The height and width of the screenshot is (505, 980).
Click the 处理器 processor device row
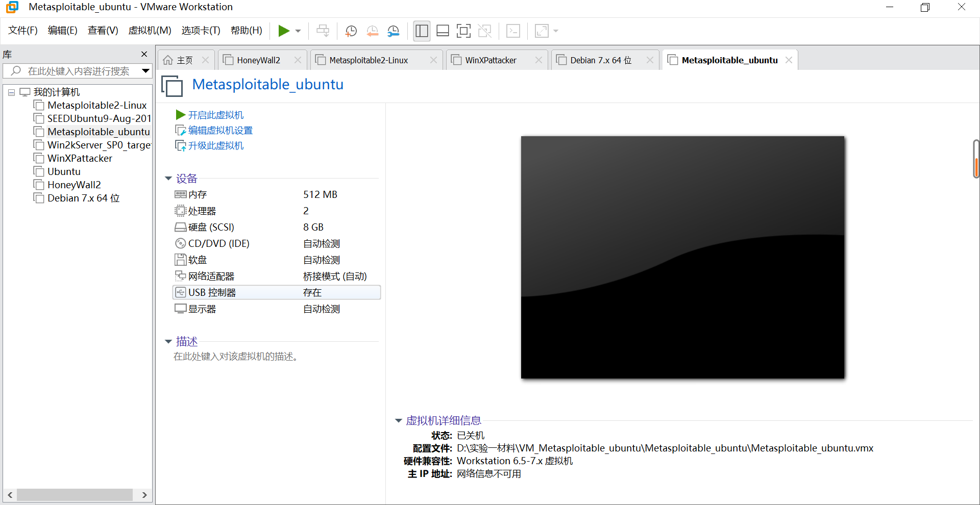[x=277, y=211]
